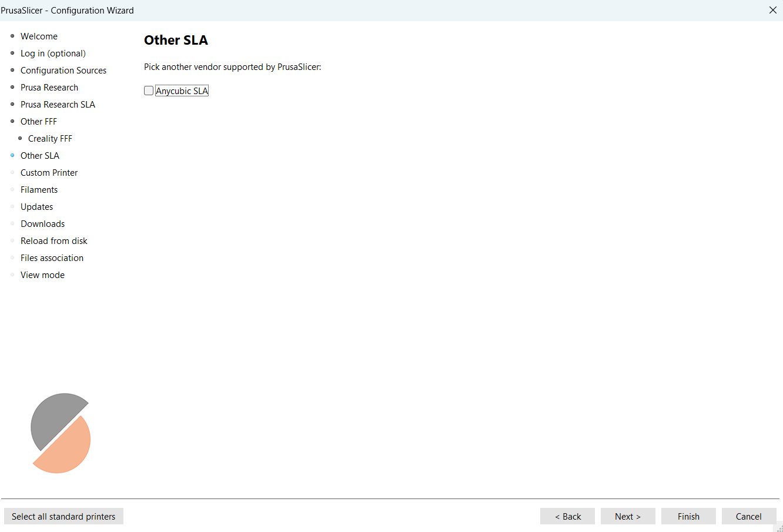Close the Configuration Wizard window
This screenshot has height=532, width=783.
(772, 10)
